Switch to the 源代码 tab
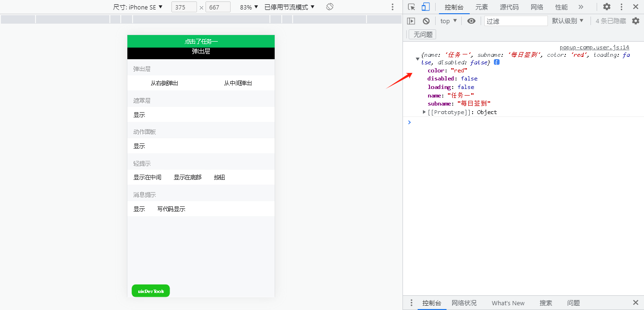644x310 pixels. tap(509, 7)
